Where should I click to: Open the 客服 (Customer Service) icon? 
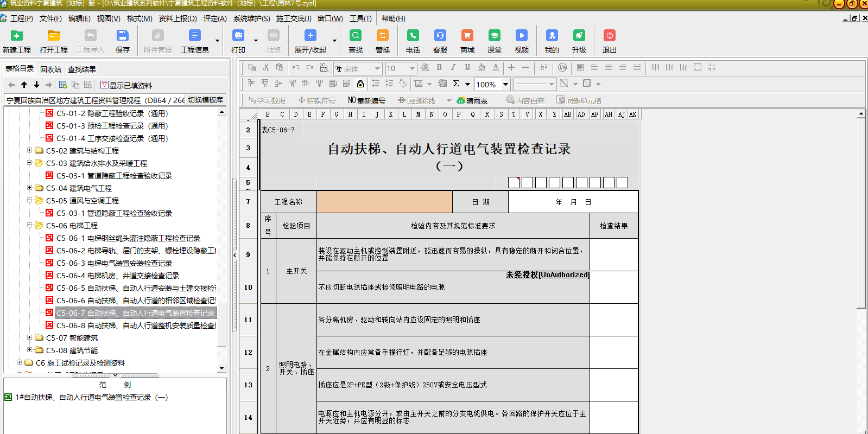[x=440, y=36]
